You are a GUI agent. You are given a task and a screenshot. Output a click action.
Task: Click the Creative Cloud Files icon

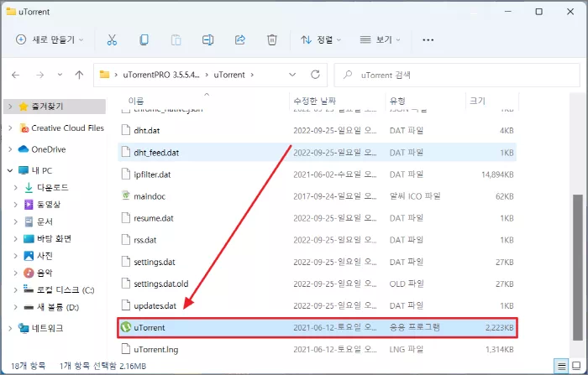pos(24,128)
